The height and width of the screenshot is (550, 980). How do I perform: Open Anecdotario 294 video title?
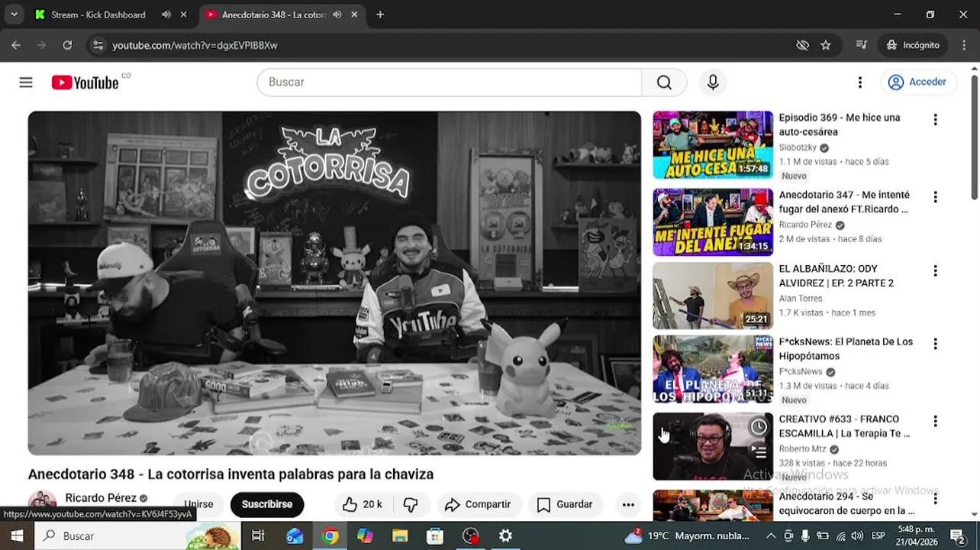[846, 503]
